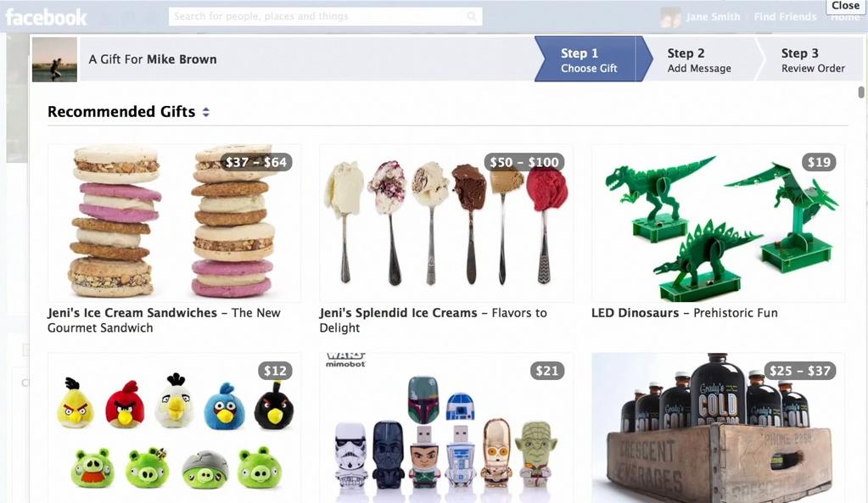
Task: Open Jane Smith's profile picture icon
Action: pyautogui.click(x=670, y=17)
